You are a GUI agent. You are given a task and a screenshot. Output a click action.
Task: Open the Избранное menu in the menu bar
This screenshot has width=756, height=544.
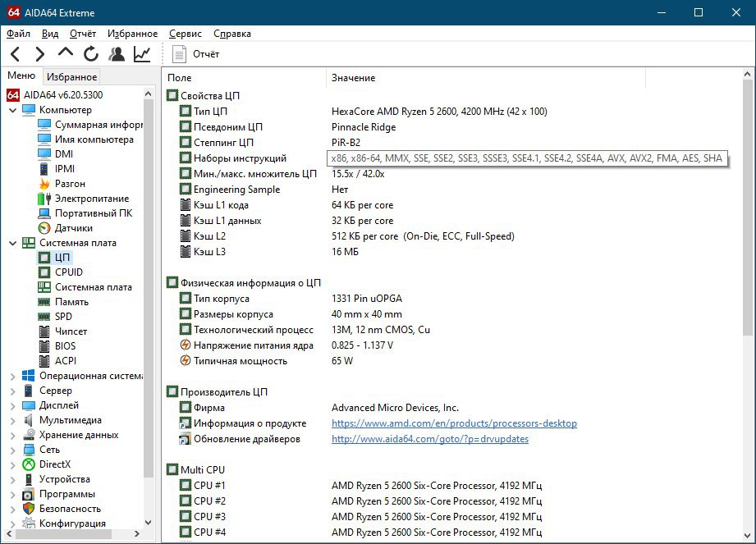(133, 34)
